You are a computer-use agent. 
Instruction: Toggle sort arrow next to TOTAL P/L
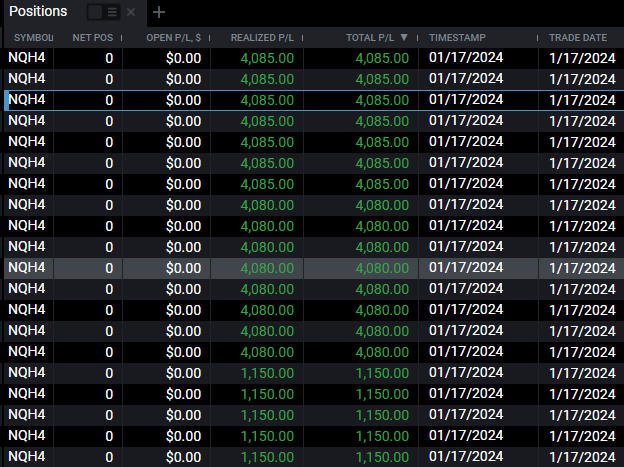click(x=404, y=37)
